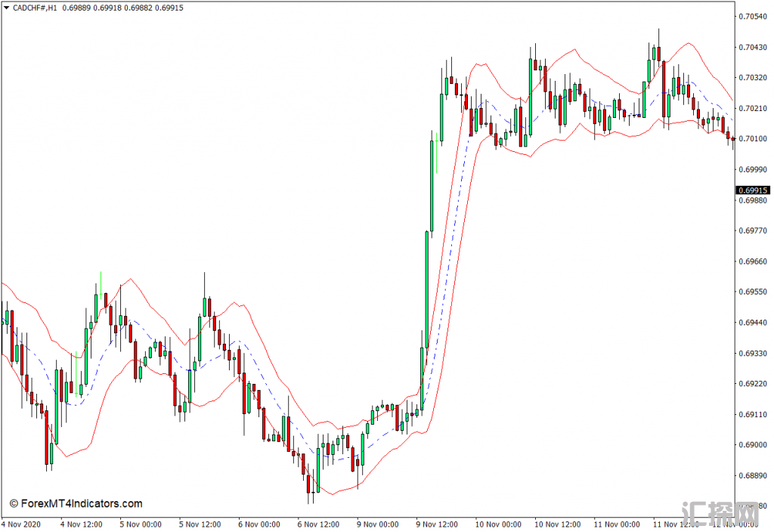
Task: Click the 9 Nov 12:00 time marker
Action: coord(437,524)
